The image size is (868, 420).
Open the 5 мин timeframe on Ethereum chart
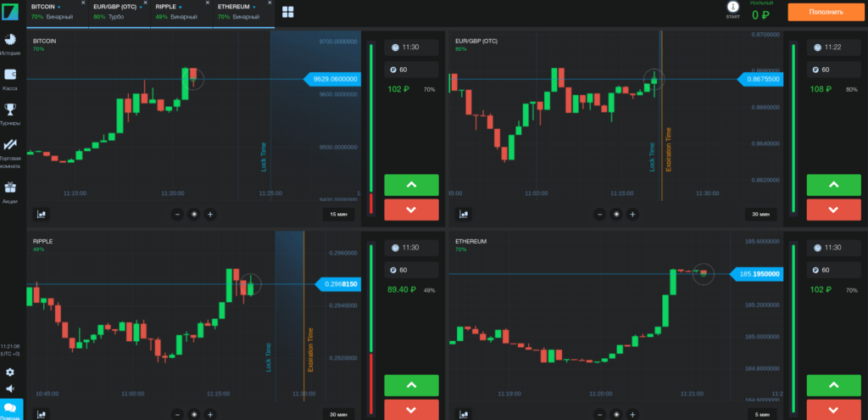point(760,414)
